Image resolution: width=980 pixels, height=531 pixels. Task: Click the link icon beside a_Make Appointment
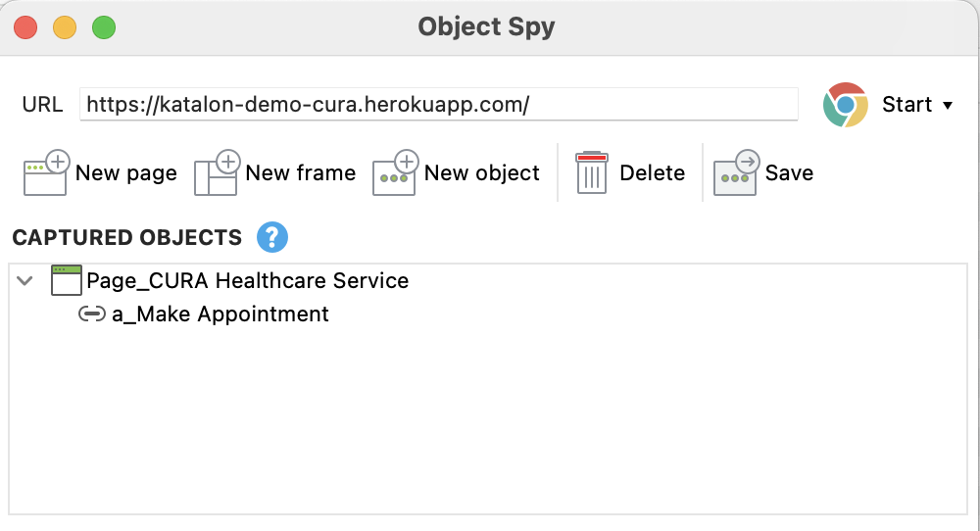(x=91, y=314)
